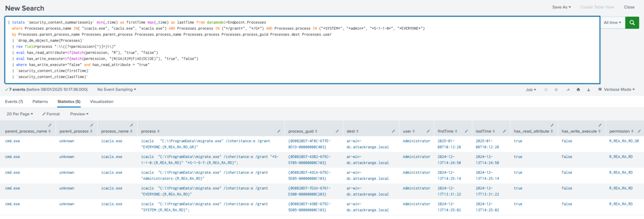Open the Visualization tab
This screenshot has height=219, width=644.
tap(102, 102)
